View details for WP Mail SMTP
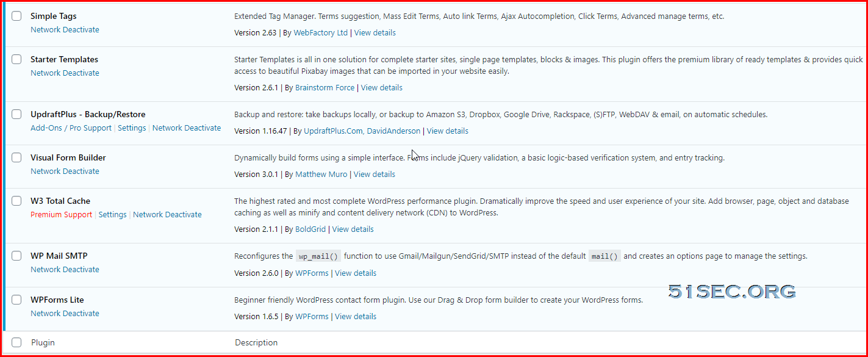The image size is (868, 357). 355,273
